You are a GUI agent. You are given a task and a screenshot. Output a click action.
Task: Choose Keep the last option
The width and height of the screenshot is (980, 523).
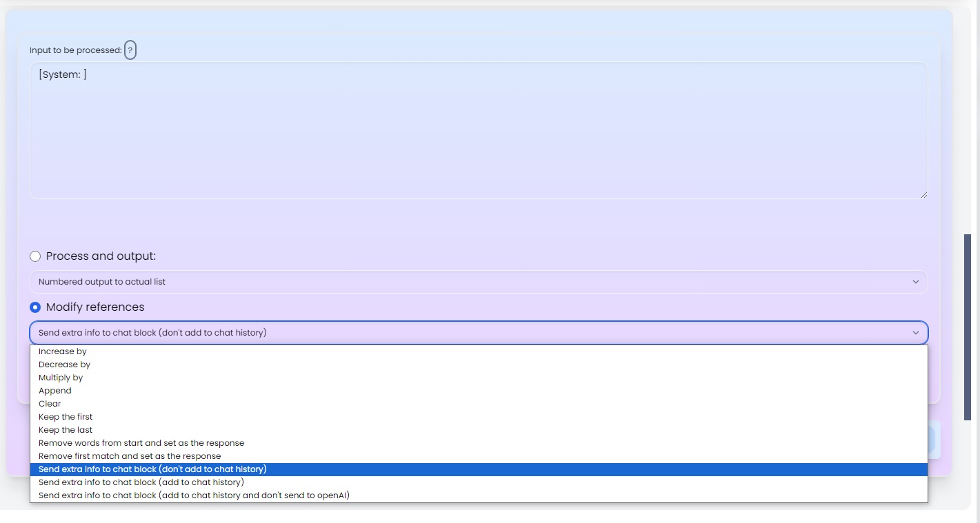tap(66, 430)
